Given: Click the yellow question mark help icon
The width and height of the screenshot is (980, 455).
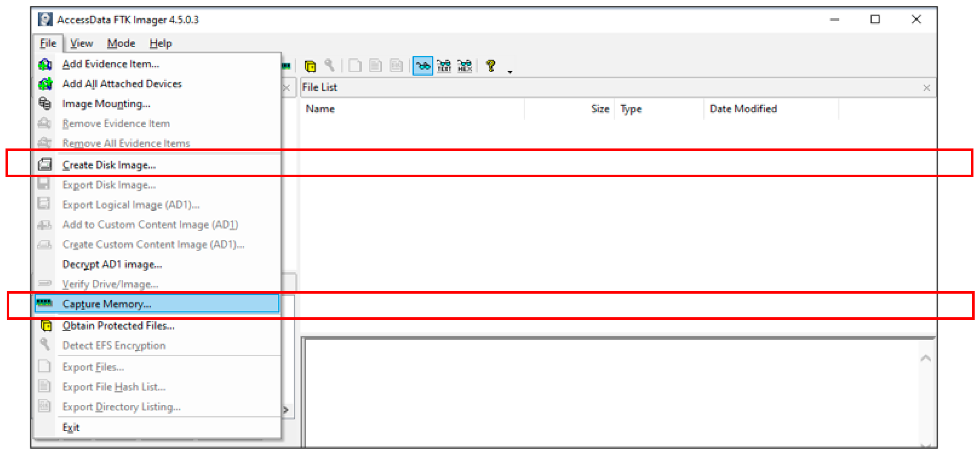Looking at the screenshot, I should click(490, 66).
